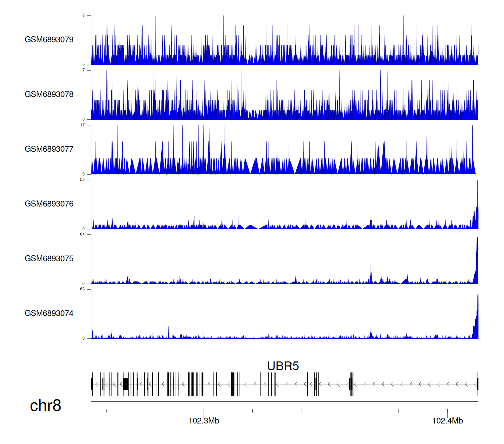Click the y-axis maximum value 53
This screenshot has width=504, height=444.
click(82, 180)
